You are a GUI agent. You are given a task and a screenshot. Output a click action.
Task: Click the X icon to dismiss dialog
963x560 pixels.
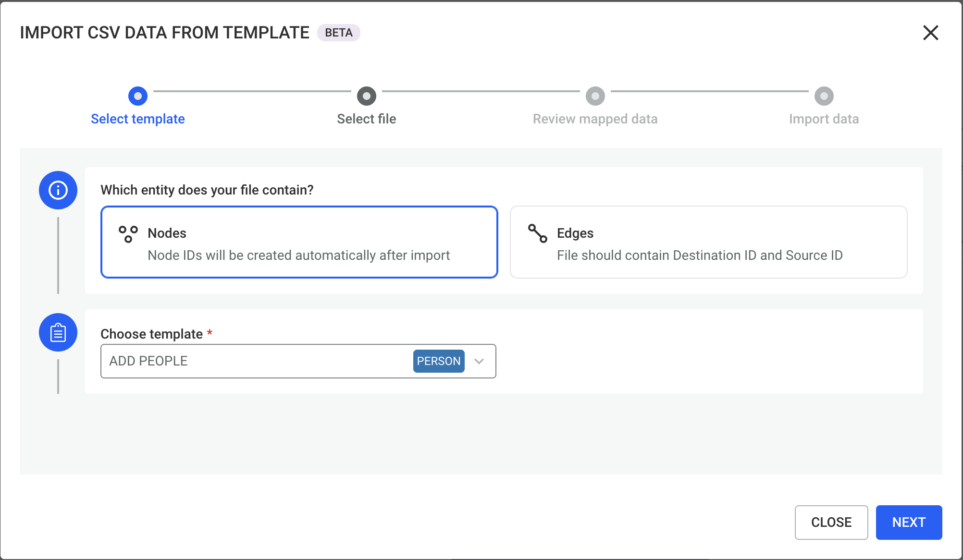pyautogui.click(x=930, y=33)
